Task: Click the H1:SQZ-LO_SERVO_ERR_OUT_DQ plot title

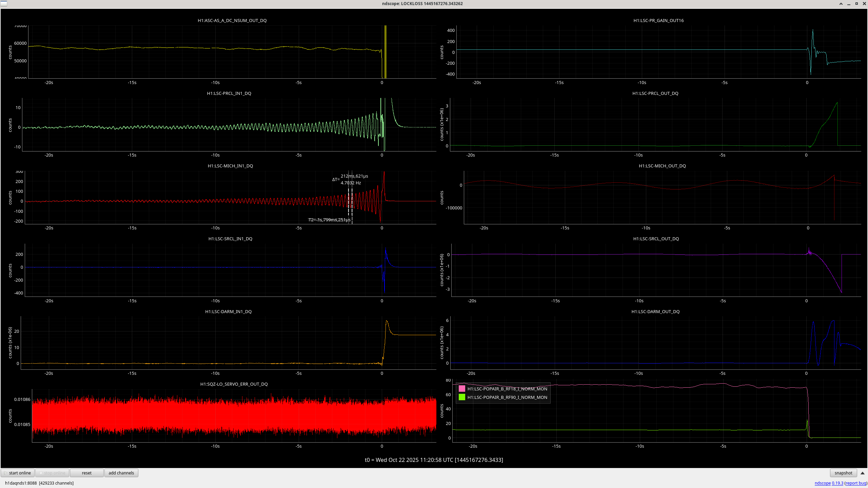Action: click(234, 384)
